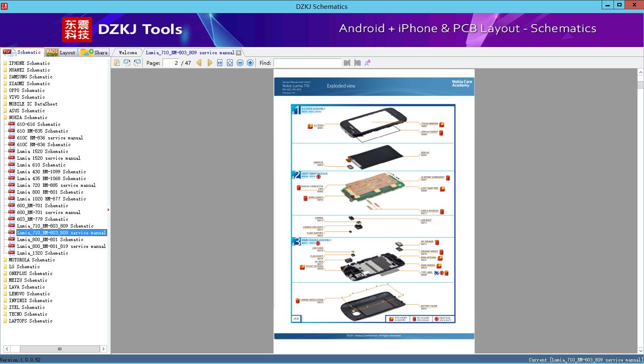Viewport: 644px width, 364px height.
Task: Go to the next page with the right arrow
Action: coord(210,63)
